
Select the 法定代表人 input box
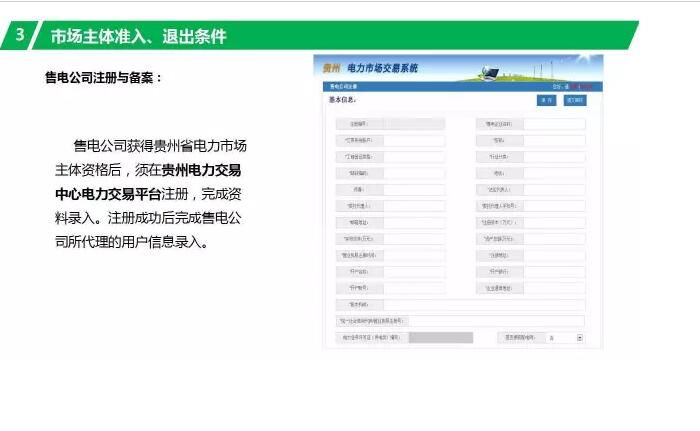click(554, 189)
